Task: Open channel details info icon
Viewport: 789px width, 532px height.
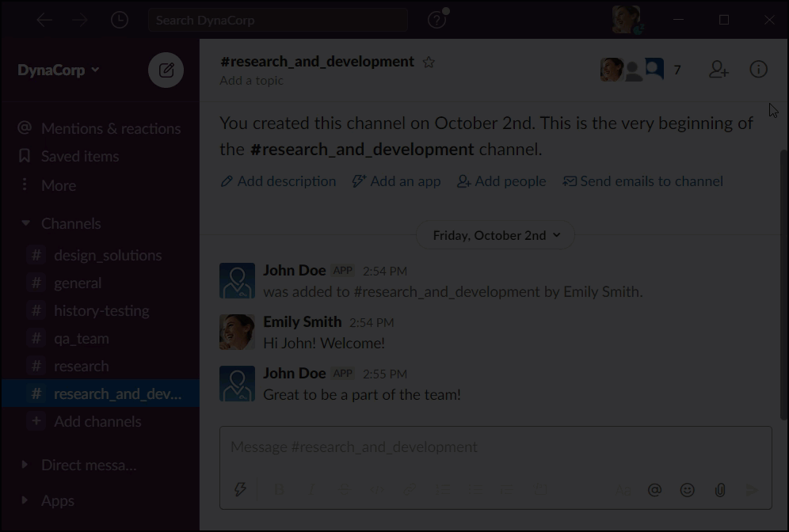Action: click(x=758, y=70)
